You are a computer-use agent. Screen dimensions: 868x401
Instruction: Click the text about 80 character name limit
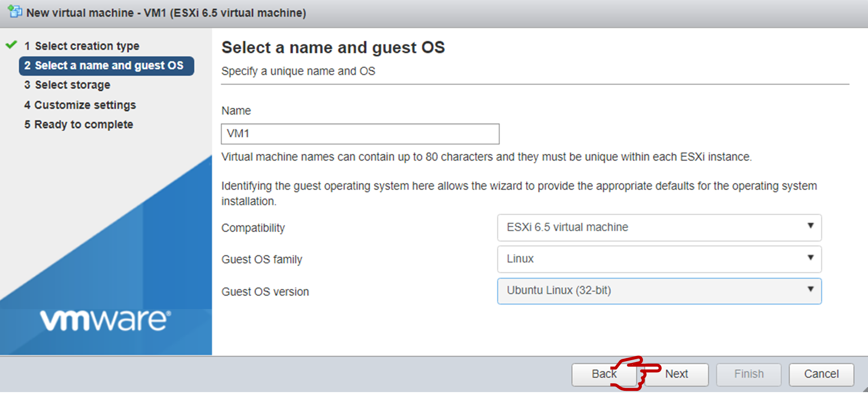click(486, 157)
